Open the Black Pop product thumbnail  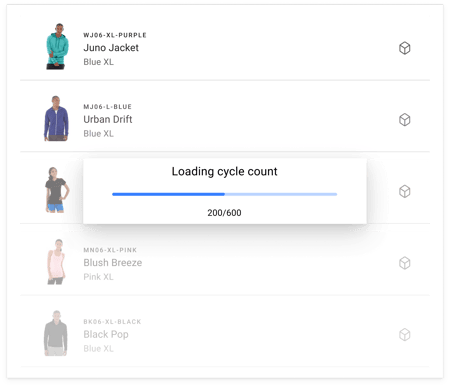56,333
